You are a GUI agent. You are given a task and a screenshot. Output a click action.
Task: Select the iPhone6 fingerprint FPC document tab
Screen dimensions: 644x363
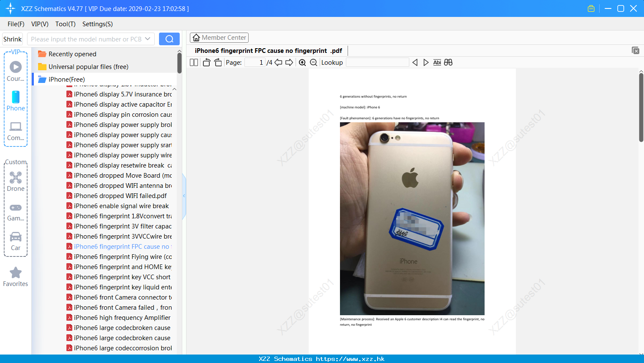coord(269,51)
